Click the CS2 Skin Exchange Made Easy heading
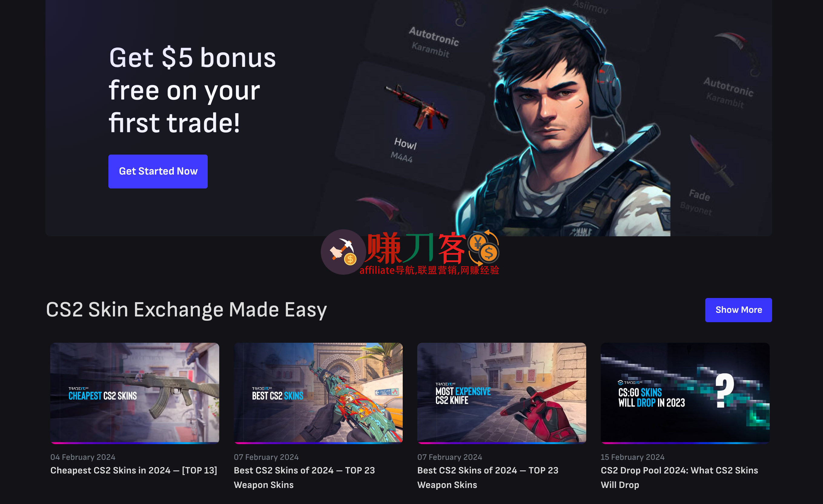The width and height of the screenshot is (823, 504). (187, 310)
